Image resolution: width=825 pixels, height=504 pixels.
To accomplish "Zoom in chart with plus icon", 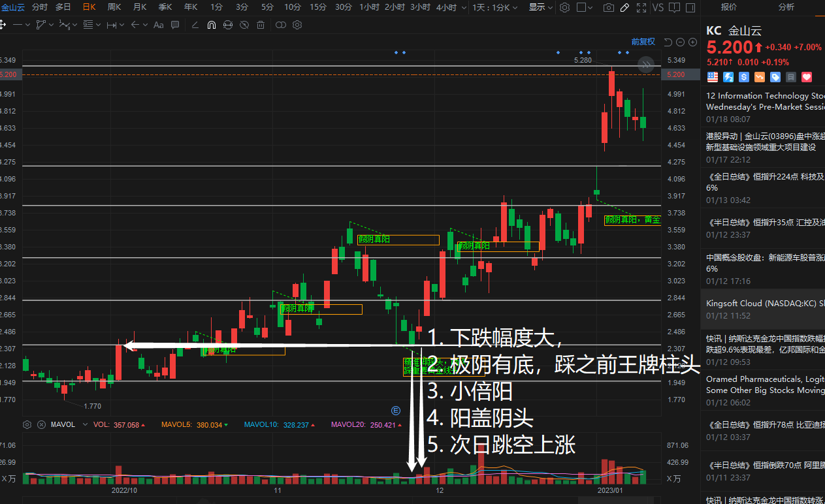I will [692, 42].
